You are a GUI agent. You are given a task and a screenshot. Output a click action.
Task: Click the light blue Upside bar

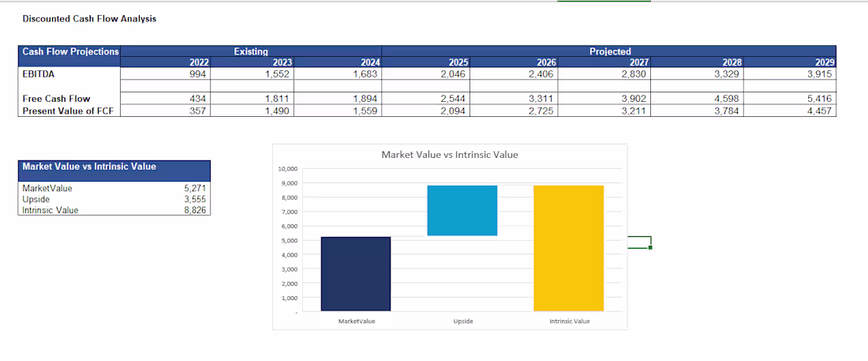[x=462, y=210]
